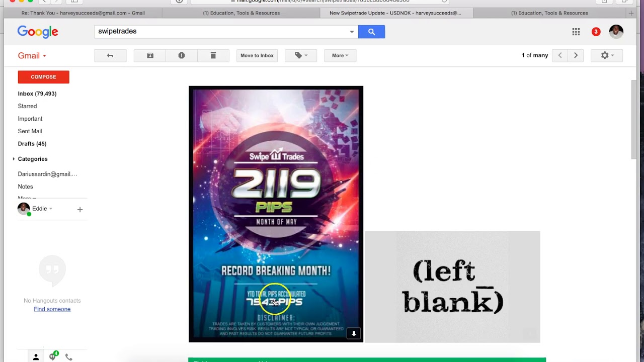644x362 pixels.
Task: Click the Compose button
Action: 43,77
